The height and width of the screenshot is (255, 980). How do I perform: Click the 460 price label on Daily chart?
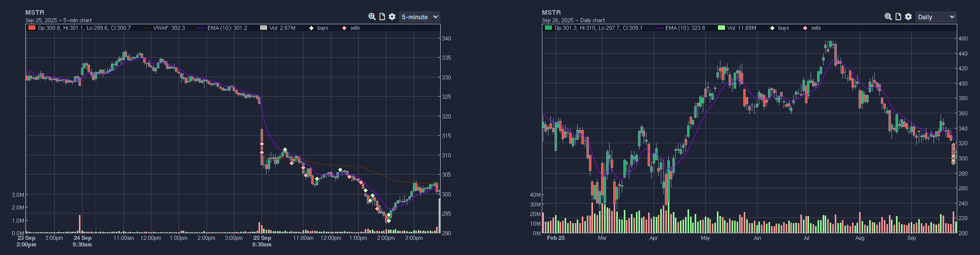point(963,38)
